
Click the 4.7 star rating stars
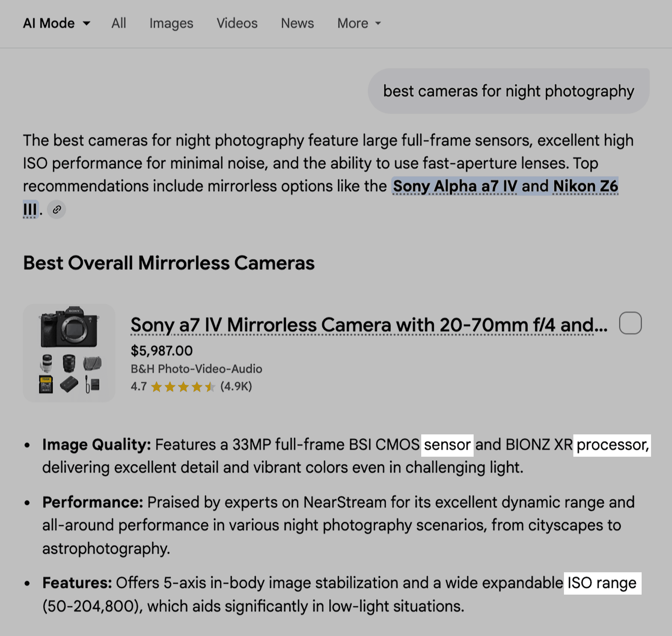[183, 387]
